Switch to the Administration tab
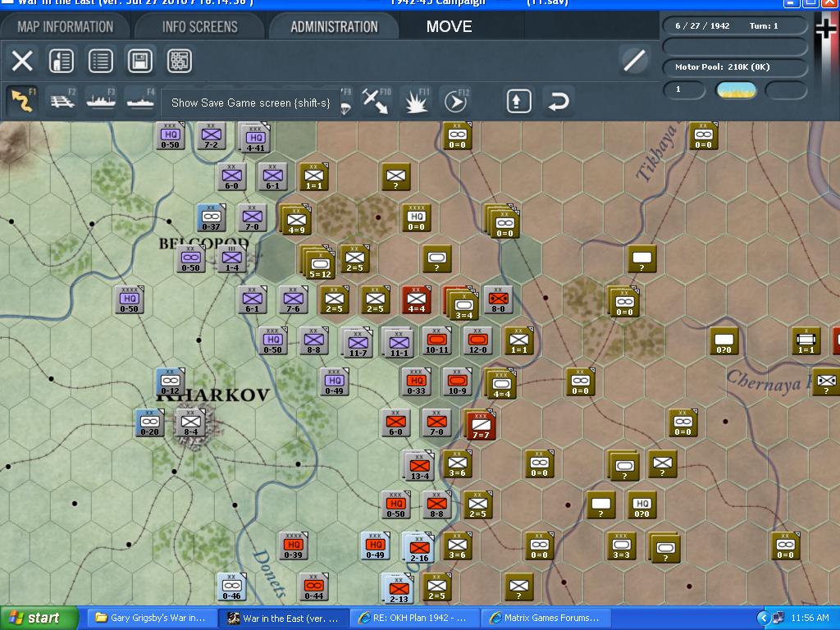 point(335,27)
